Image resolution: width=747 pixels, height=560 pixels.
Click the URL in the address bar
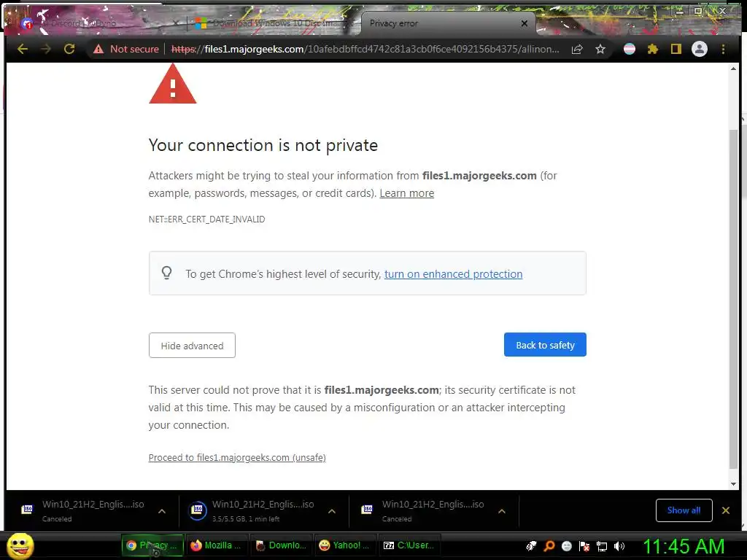(x=365, y=49)
